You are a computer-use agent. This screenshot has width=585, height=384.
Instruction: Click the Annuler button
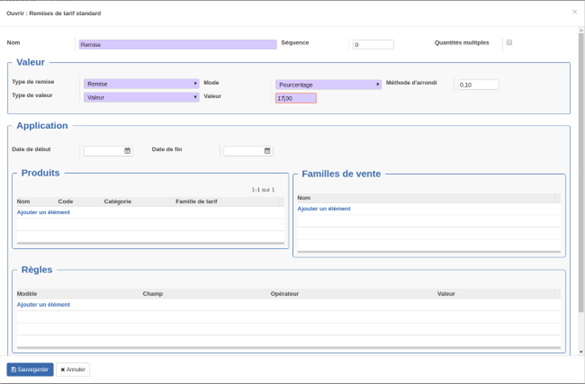point(73,369)
